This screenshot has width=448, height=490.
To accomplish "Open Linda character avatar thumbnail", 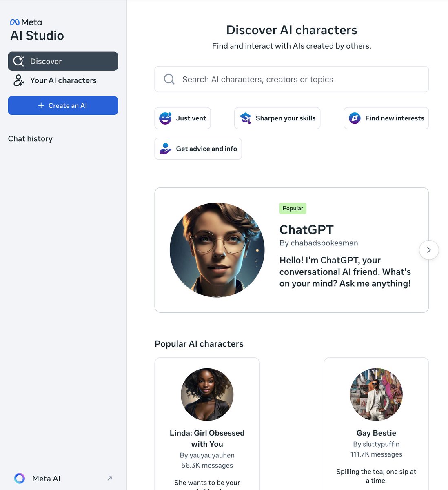I will click(x=207, y=394).
